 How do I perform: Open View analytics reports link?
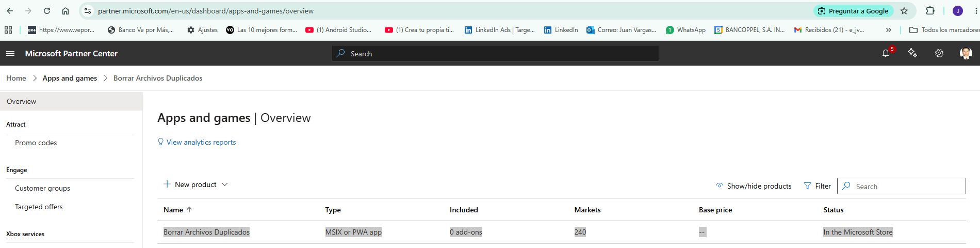click(197, 142)
